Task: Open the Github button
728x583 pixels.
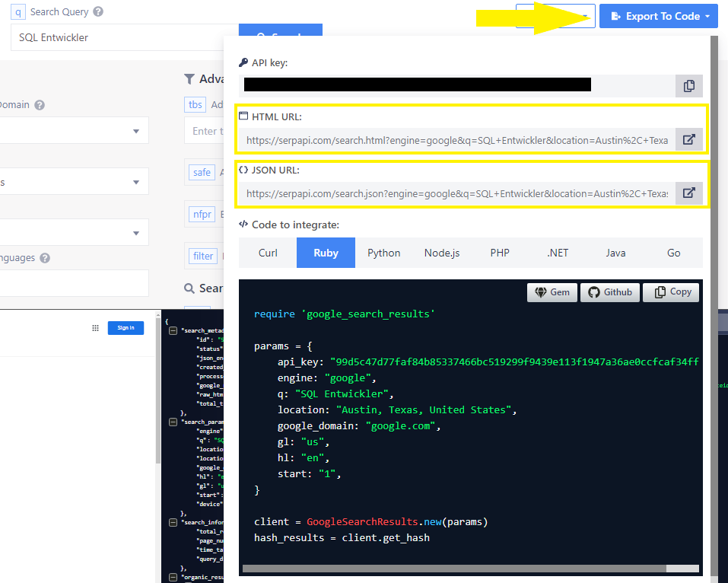Action: pos(610,292)
